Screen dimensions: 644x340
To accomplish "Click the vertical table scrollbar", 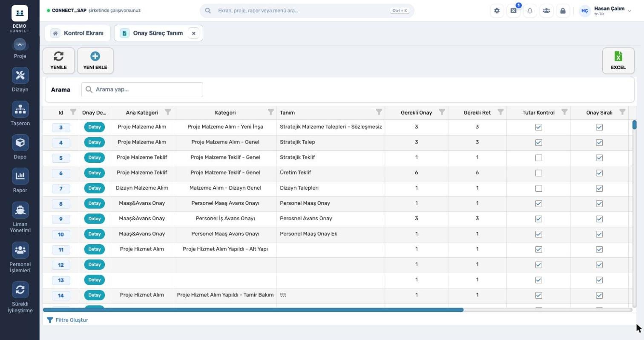I will [634, 125].
